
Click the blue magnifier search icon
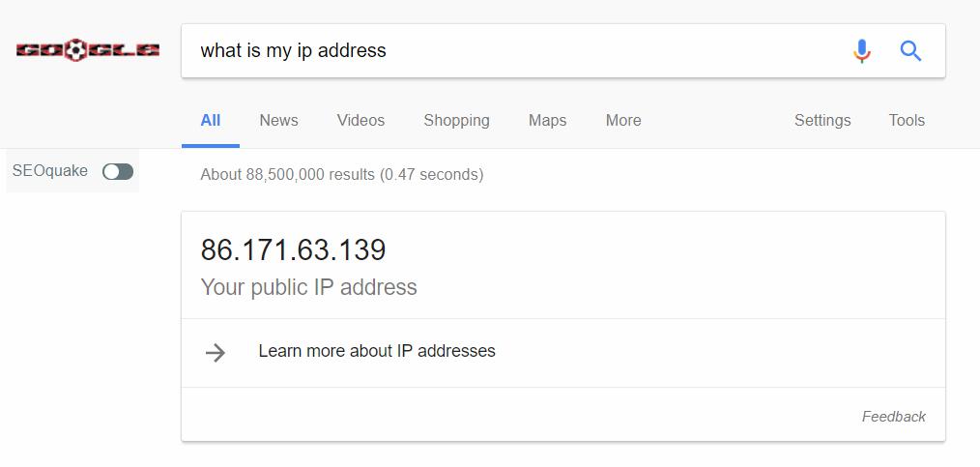click(x=910, y=50)
